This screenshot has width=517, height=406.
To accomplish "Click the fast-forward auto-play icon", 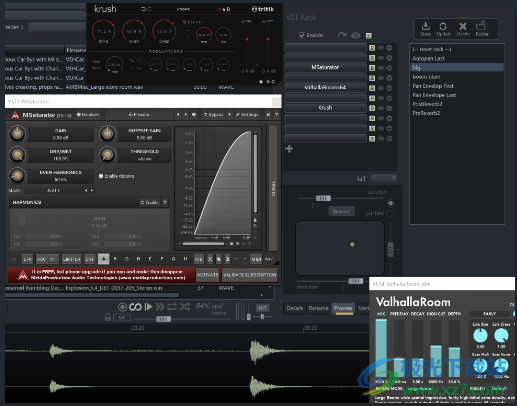I will coord(160,307).
